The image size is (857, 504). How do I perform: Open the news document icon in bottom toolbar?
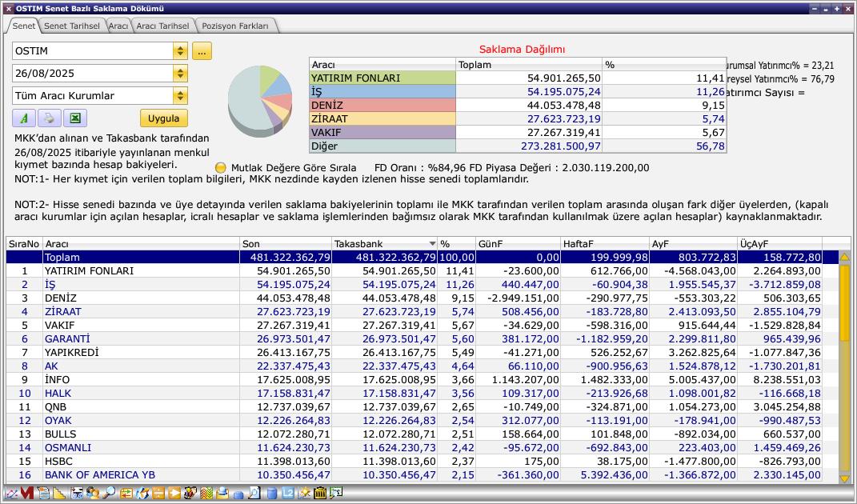(44, 493)
